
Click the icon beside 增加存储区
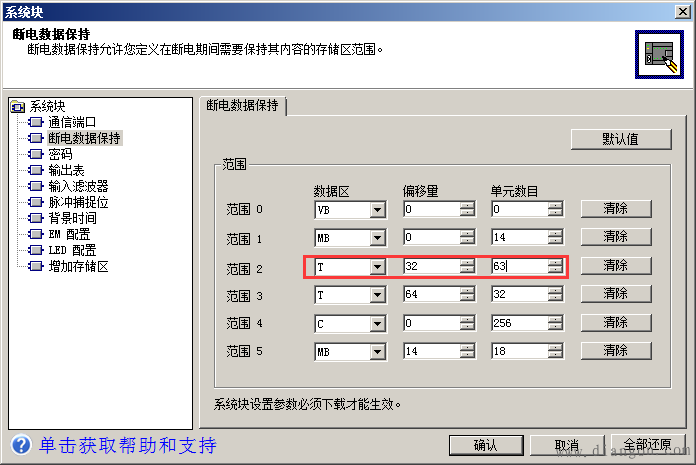pos(36,266)
